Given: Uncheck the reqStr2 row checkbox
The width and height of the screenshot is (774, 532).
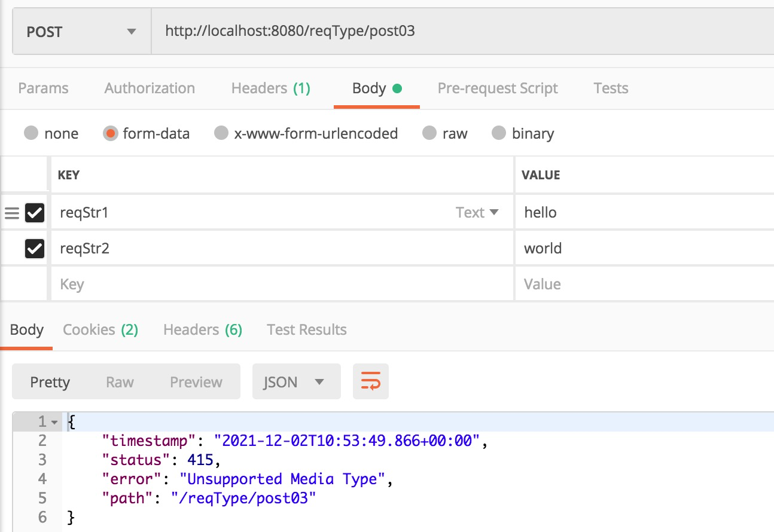Looking at the screenshot, I should (35, 249).
